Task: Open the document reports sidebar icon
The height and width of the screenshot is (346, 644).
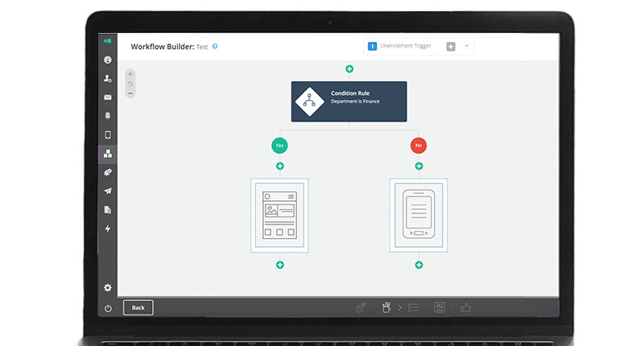Action: [x=108, y=210]
